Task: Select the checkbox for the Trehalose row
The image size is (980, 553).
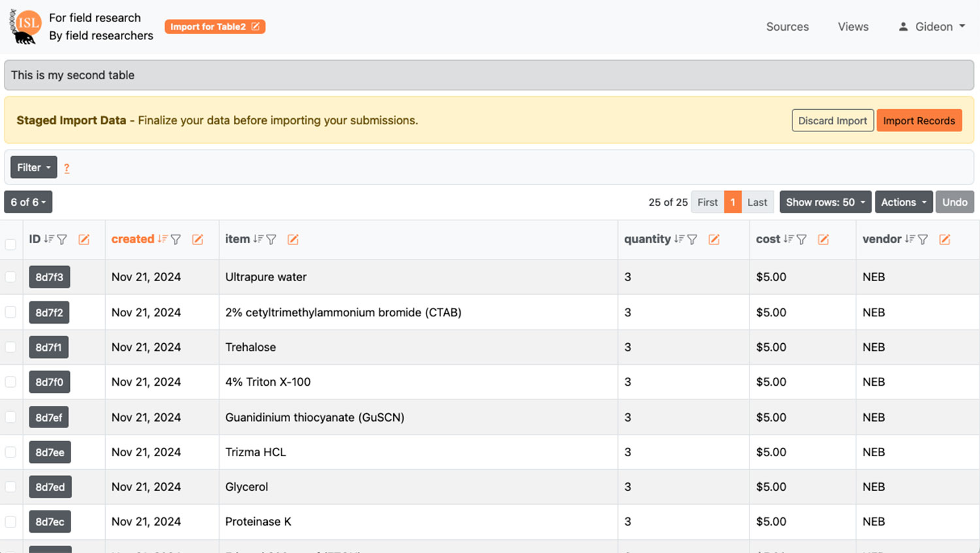Action: tap(10, 347)
